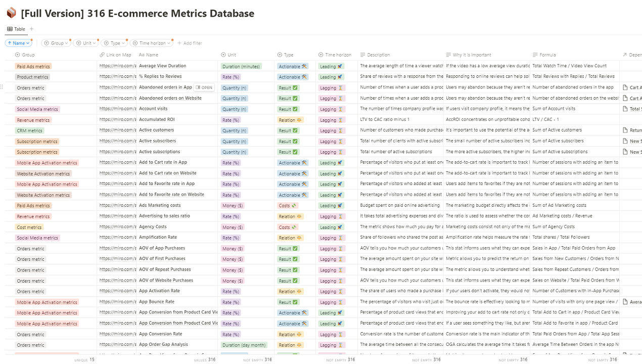Click the plus icon to add a new view
642x364 pixels.
coord(31,29)
